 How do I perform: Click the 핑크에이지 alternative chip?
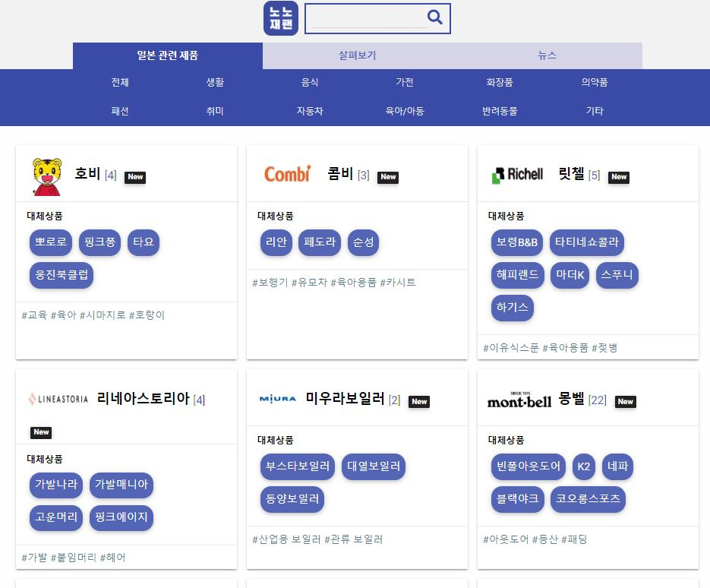(121, 517)
